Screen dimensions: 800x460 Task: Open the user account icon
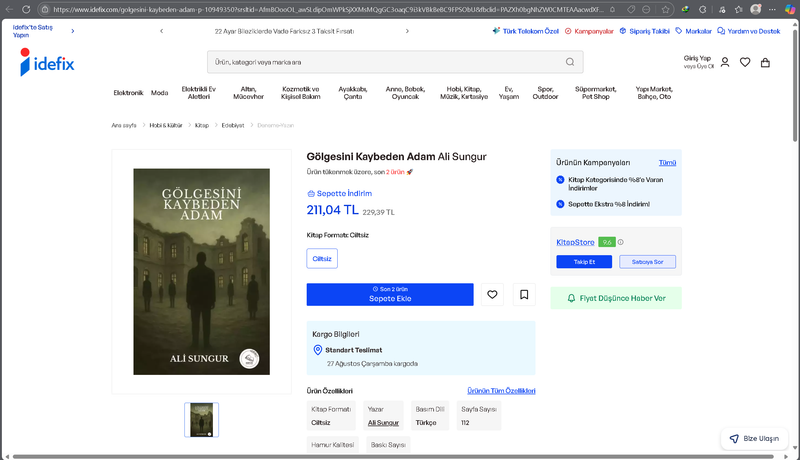[724, 62]
